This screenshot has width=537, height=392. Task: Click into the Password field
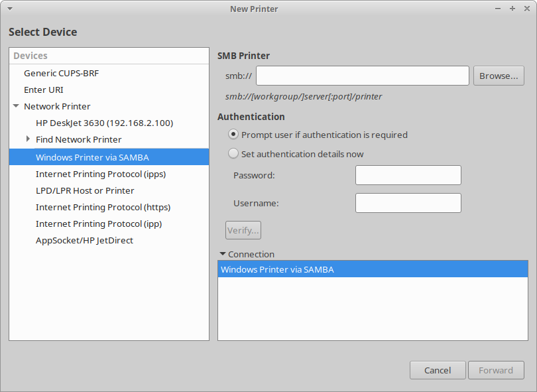click(x=408, y=175)
